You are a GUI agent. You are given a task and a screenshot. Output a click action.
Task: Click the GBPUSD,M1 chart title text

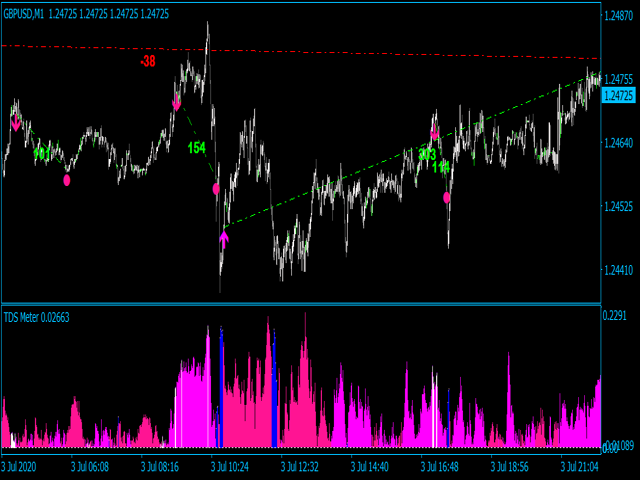click(x=24, y=14)
